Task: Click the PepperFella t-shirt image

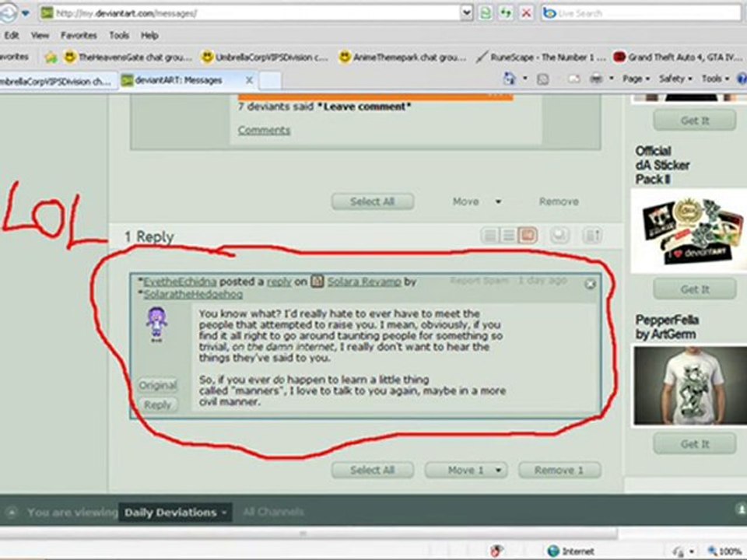Action: (x=690, y=385)
